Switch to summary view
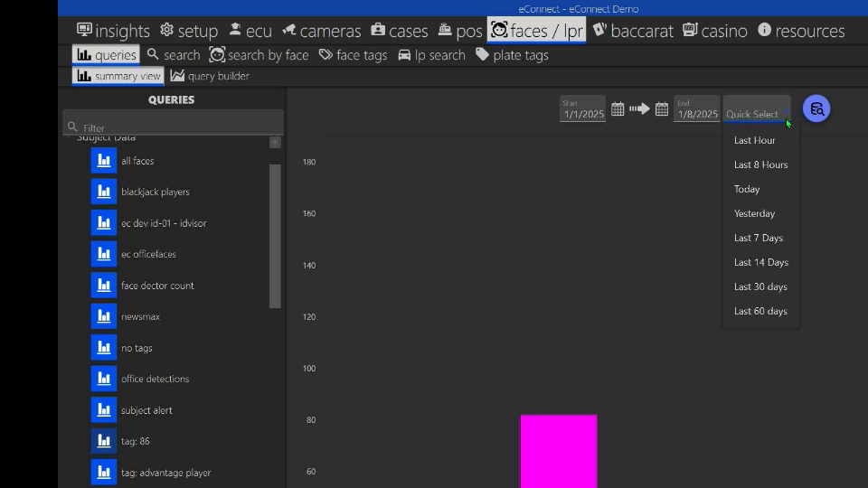Screen dimensions: 868x488 point(118,76)
